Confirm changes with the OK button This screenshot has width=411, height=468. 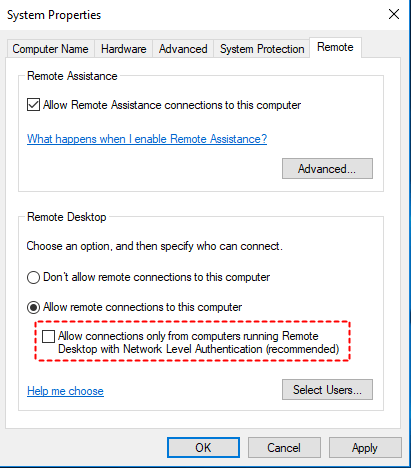(x=203, y=448)
